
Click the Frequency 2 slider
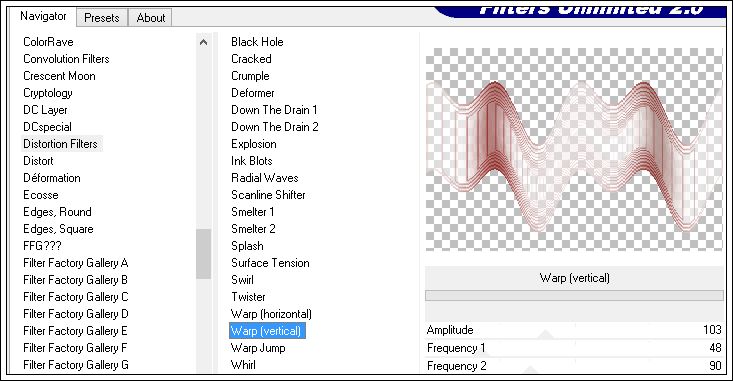[575, 366]
